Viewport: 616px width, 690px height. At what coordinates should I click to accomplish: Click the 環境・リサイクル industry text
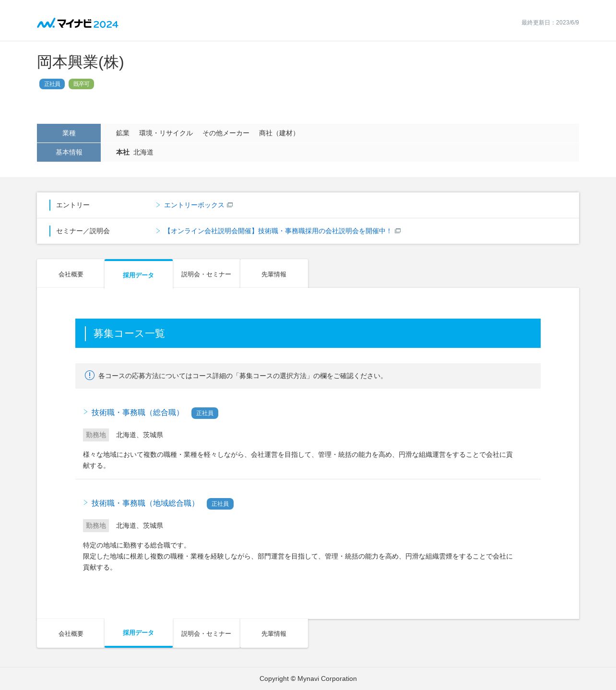166,133
